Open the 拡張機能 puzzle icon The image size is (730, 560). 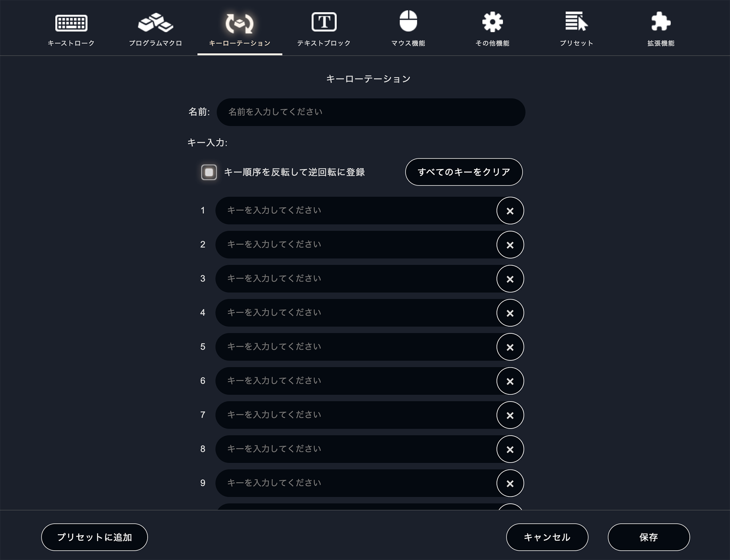[661, 21]
